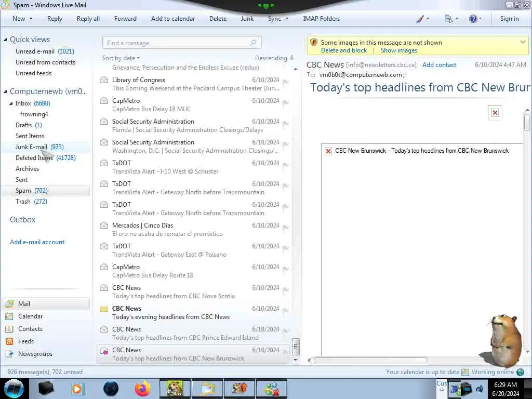The width and height of the screenshot is (532, 399).
Task: Expand the images warning bar chevron
Action: [x=523, y=42]
